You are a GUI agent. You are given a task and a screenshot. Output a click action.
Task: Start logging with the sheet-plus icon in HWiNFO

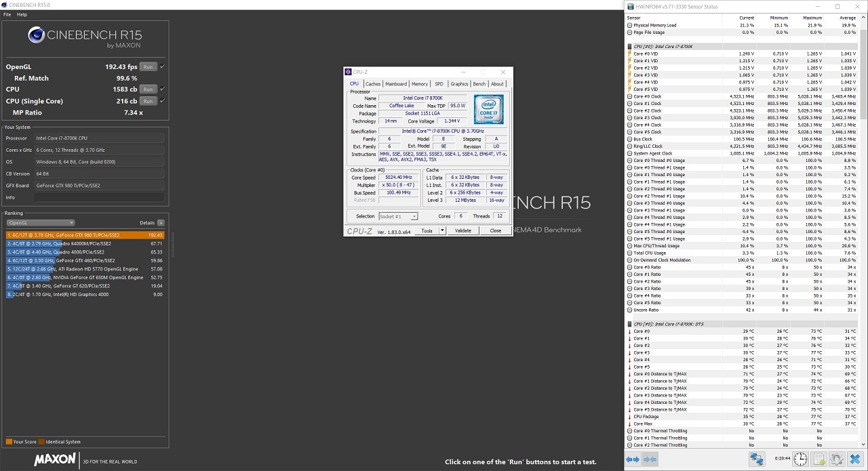tap(819, 459)
